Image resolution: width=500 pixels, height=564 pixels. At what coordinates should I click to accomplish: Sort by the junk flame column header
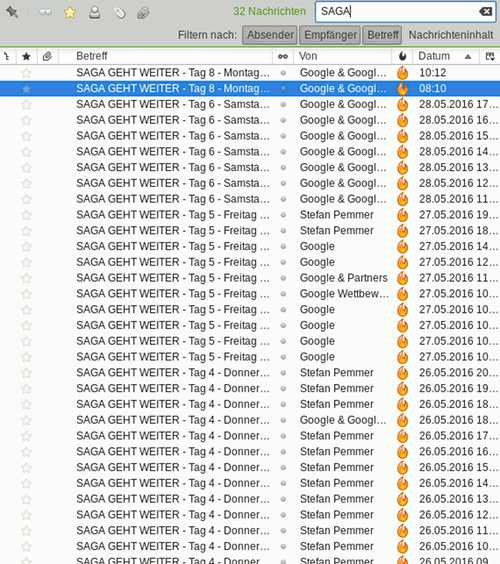tap(403, 56)
